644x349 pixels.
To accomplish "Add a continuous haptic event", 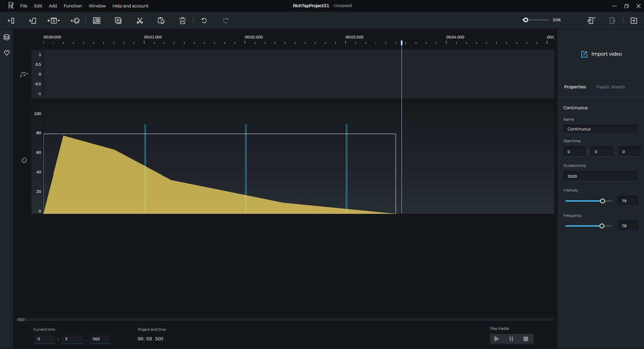I will (33, 21).
